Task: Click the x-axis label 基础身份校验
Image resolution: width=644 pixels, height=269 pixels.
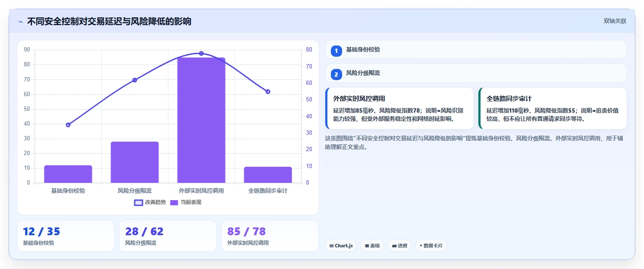Action: [68, 191]
